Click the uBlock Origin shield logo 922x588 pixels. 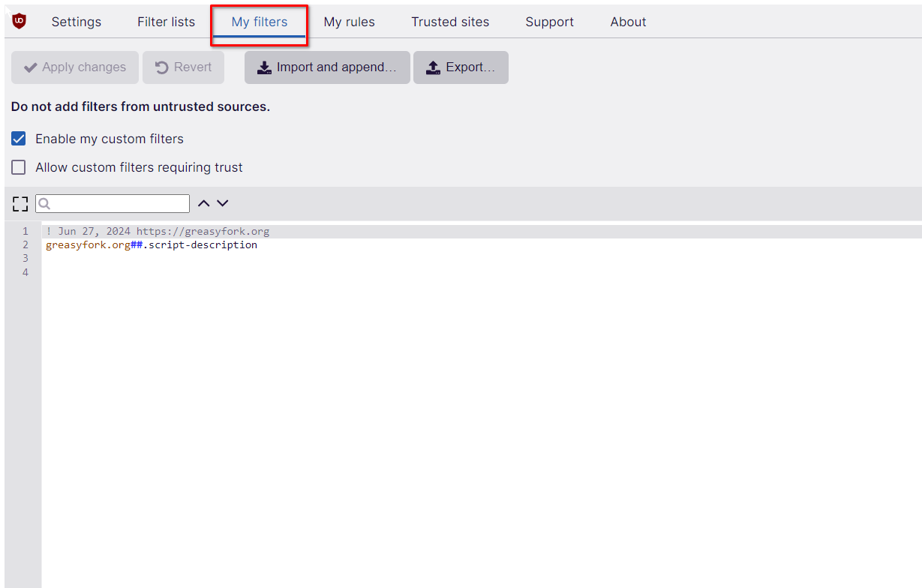(x=20, y=21)
